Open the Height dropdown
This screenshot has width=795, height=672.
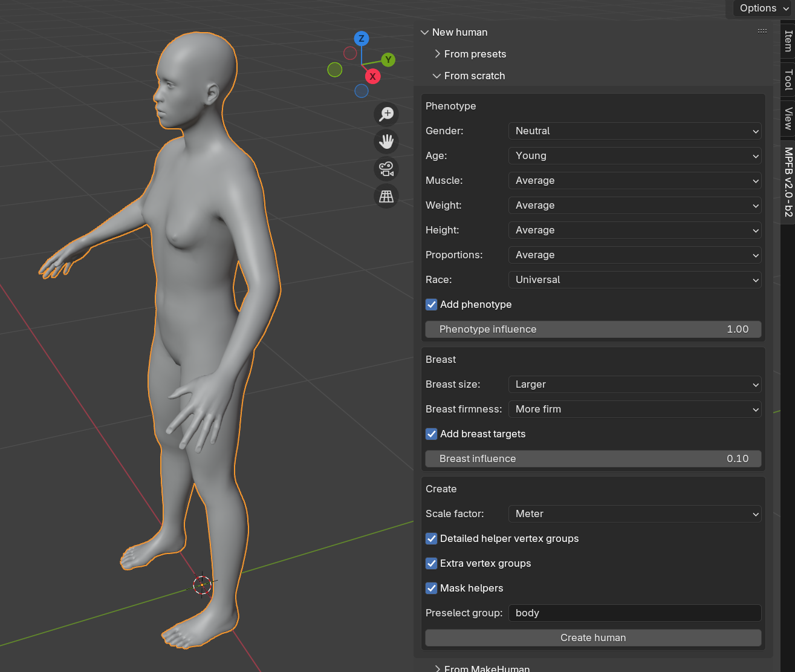point(635,230)
